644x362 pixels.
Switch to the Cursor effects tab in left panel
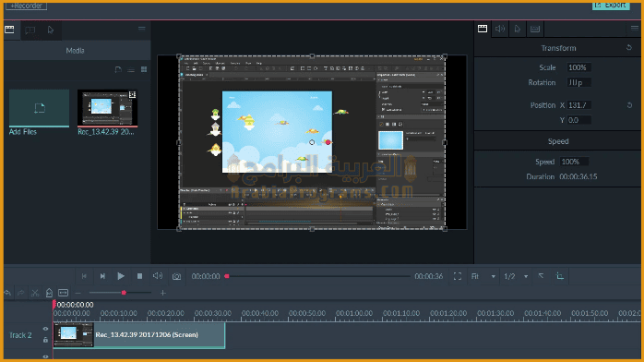(51, 30)
